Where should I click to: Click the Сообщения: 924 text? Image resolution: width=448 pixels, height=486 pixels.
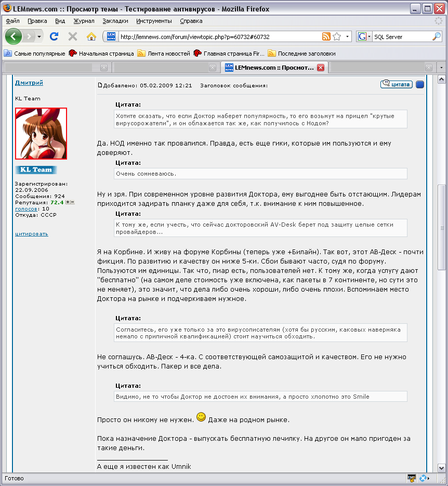pos(40,196)
